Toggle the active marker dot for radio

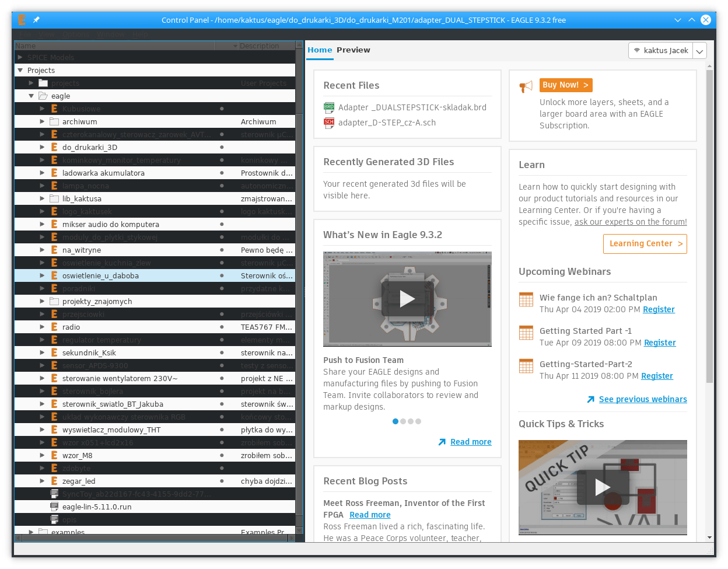222,327
